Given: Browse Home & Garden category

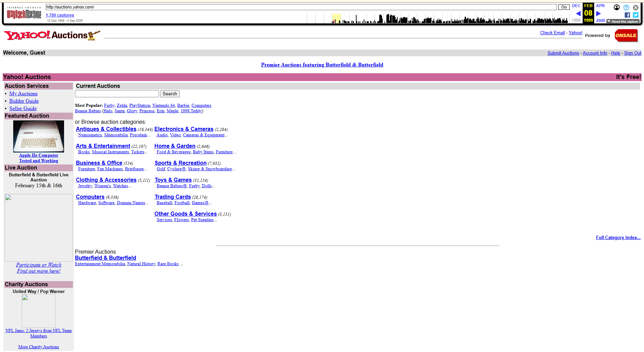Looking at the screenshot, I should point(175,146).
